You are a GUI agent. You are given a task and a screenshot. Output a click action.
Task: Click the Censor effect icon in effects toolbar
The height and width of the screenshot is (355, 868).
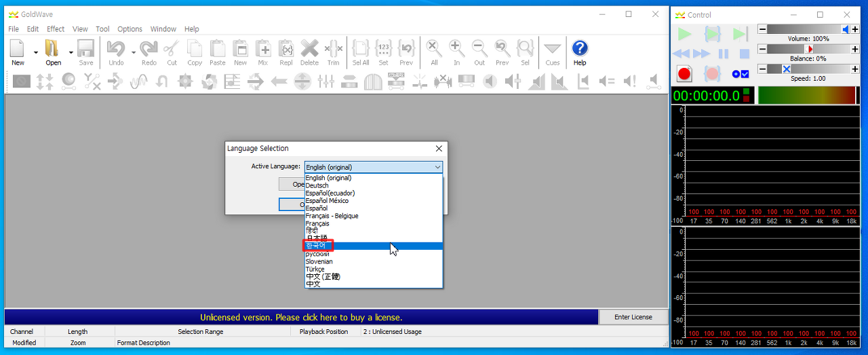pos(22,81)
